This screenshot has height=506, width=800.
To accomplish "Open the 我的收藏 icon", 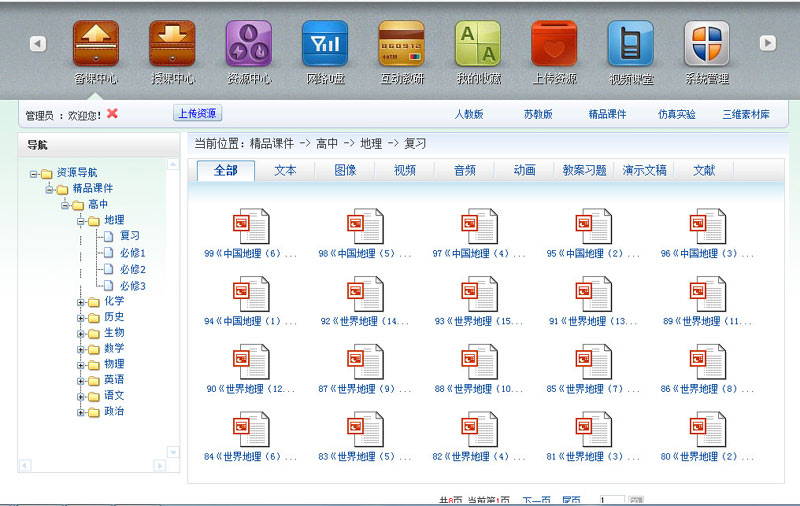I will pyautogui.click(x=478, y=44).
